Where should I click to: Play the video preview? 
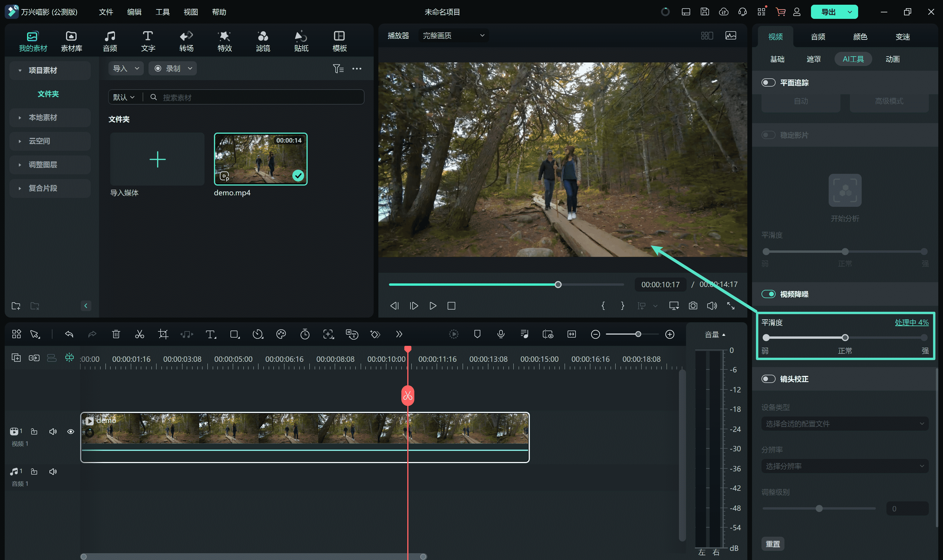click(433, 306)
